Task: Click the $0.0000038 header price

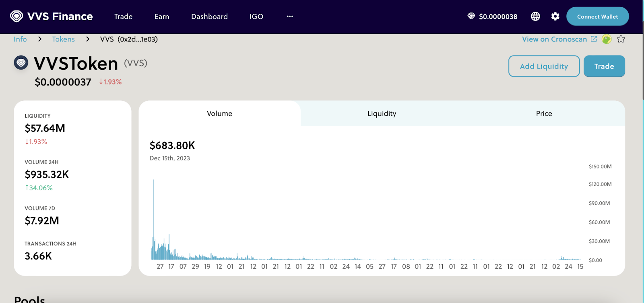Action: click(x=498, y=17)
